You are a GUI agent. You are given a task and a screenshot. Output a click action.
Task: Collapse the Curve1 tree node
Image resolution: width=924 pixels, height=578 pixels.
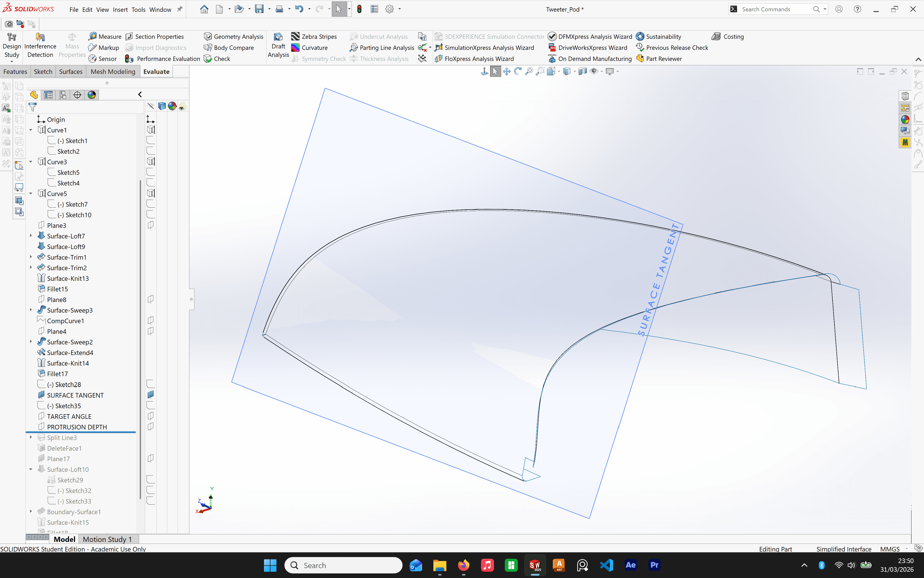pos(31,130)
